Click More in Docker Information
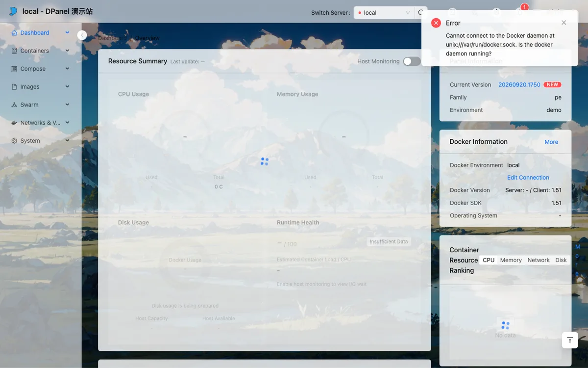The height and width of the screenshot is (368, 588). 551,142
